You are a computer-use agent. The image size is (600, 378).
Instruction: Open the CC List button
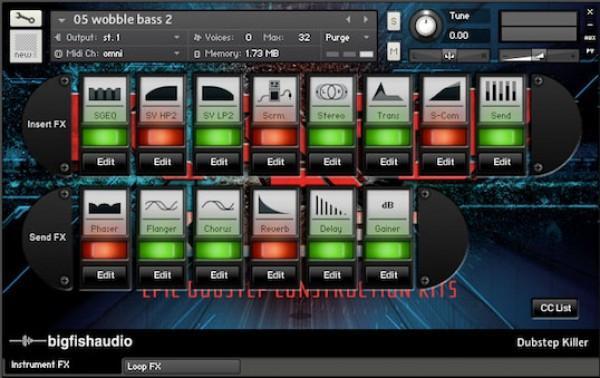coord(555,308)
